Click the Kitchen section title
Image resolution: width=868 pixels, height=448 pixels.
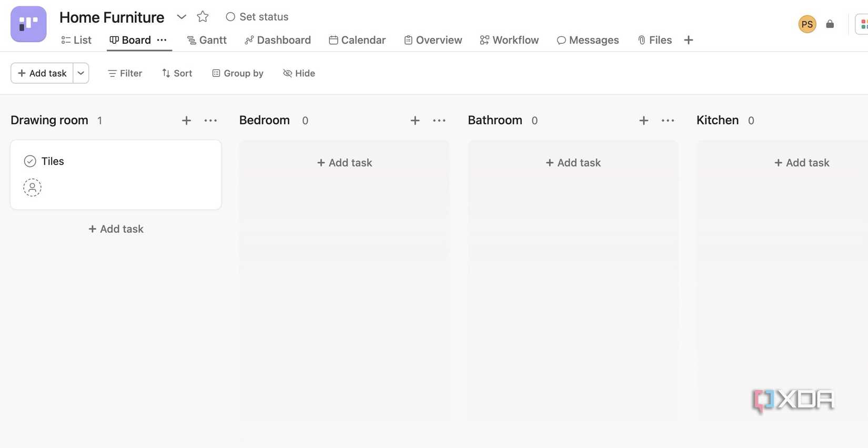click(718, 120)
